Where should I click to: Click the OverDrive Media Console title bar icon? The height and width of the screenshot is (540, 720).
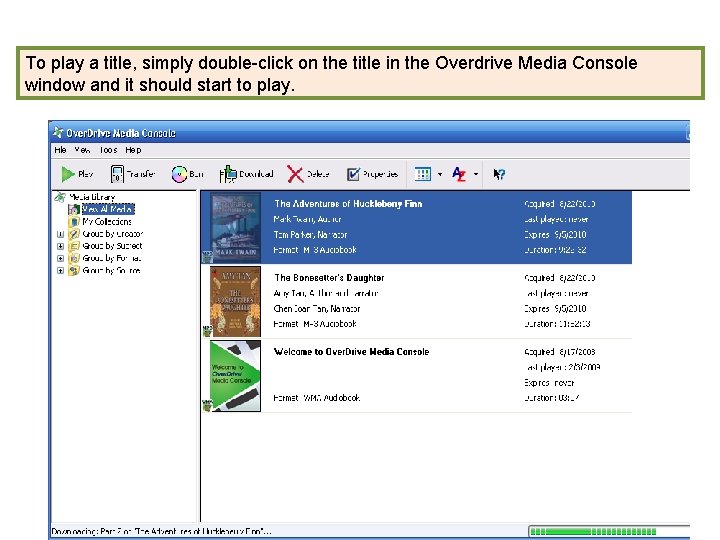(58, 133)
